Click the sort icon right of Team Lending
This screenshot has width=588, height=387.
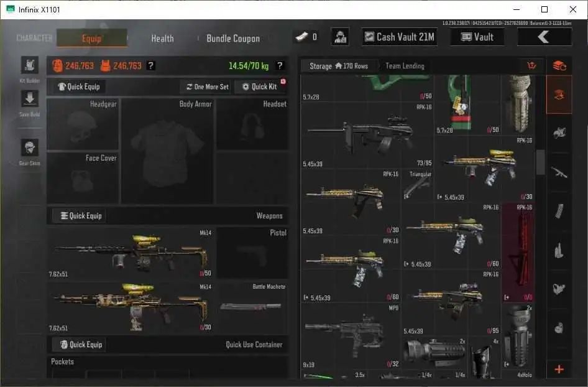click(x=531, y=66)
